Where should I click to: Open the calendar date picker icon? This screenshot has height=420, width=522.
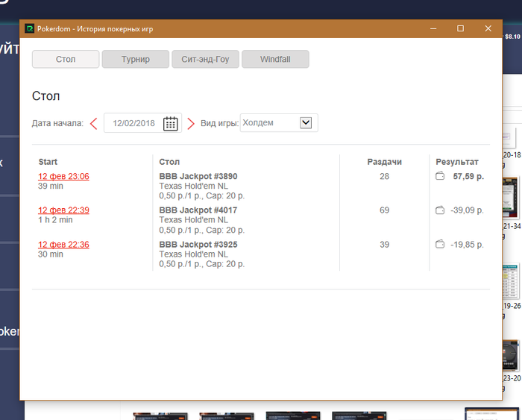coord(171,123)
